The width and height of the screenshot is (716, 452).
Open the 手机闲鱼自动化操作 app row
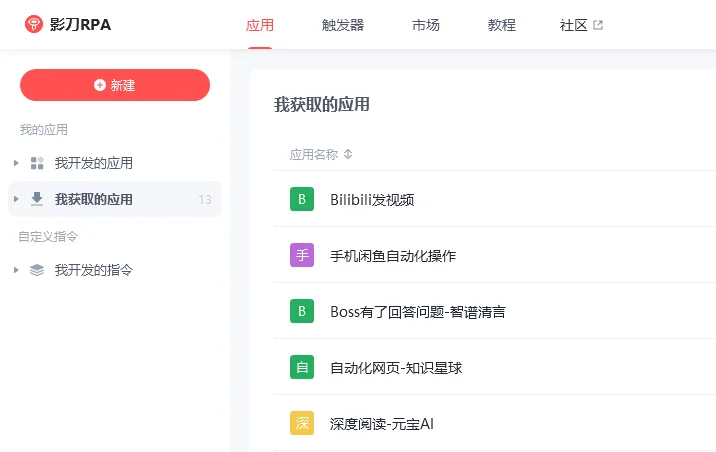(495, 255)
